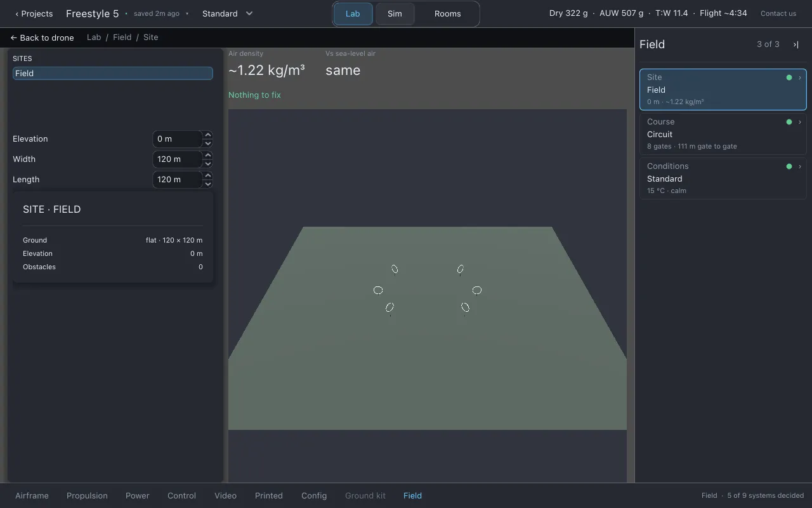Click the Width input field

(x=178, y=159)
